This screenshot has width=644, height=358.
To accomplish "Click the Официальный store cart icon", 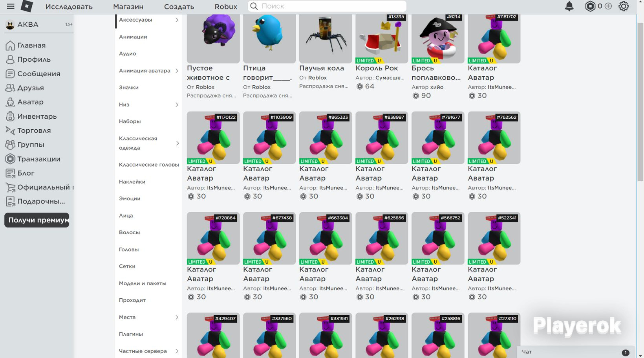I will (10, 187).
